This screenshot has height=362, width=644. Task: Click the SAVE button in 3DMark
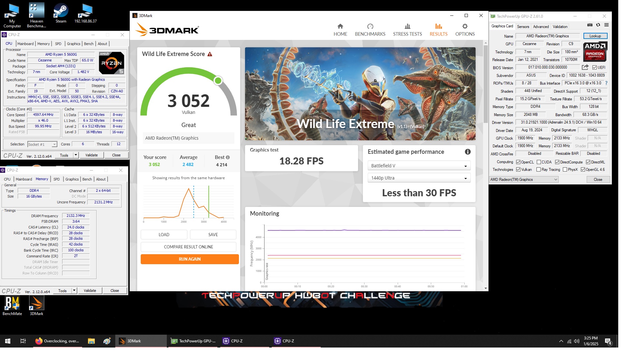213,235
